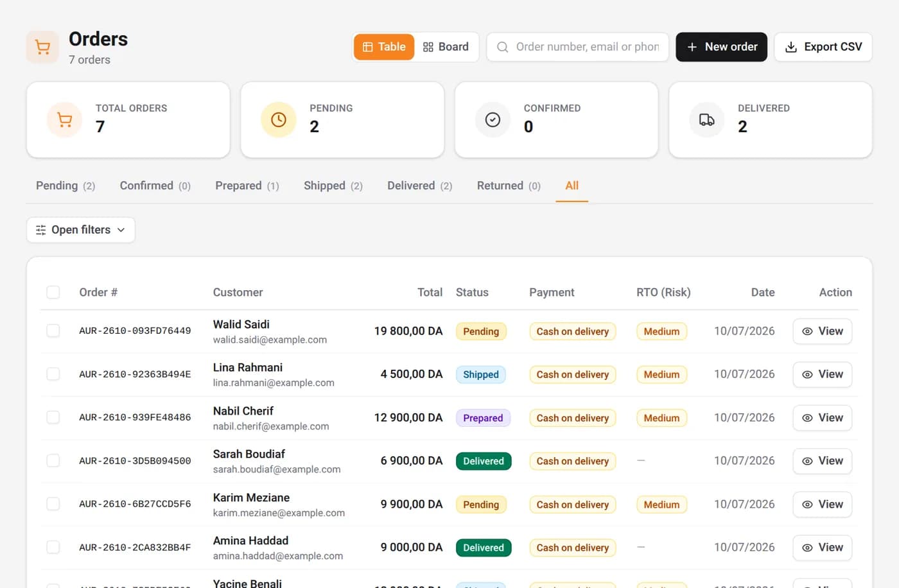Click the Medium risk badge for Karim Meziane
899x588 pixels.
click(x=661, y=505)
